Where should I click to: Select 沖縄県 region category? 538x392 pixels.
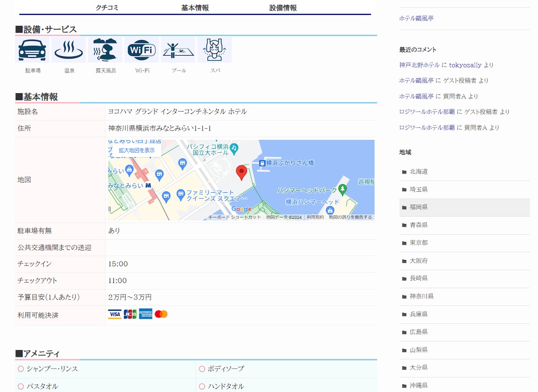click(418, 385)
